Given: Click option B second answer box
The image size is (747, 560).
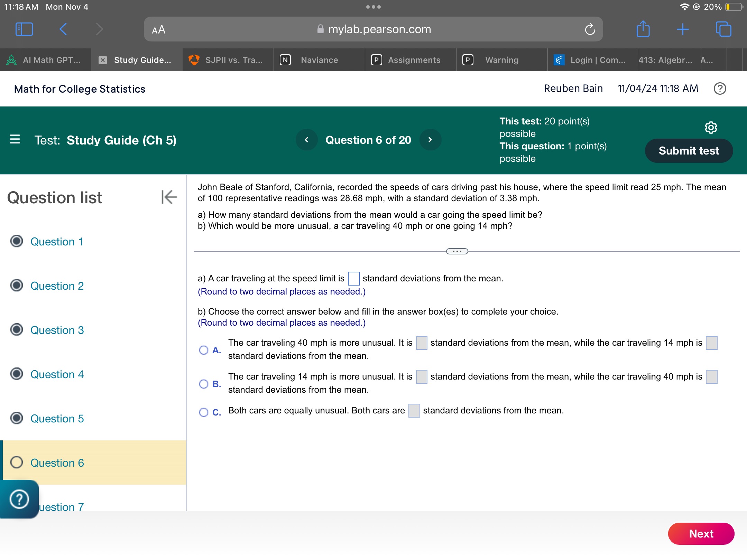Looking at the screenshot, I should (711, 377).
